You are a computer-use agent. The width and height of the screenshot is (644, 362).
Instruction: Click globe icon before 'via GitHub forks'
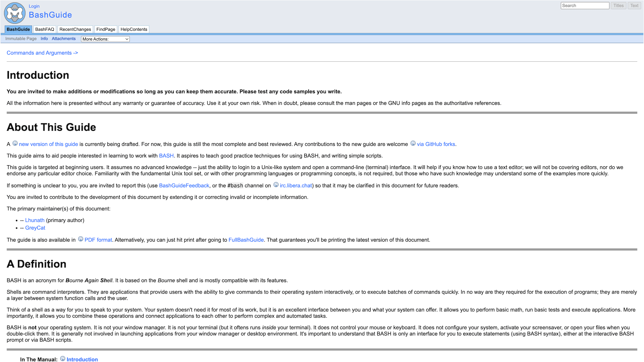pos(413,143)
